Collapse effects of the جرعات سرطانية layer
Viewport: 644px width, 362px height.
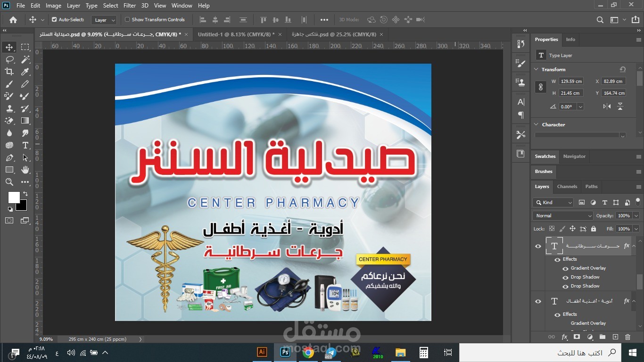pos(634,246)
